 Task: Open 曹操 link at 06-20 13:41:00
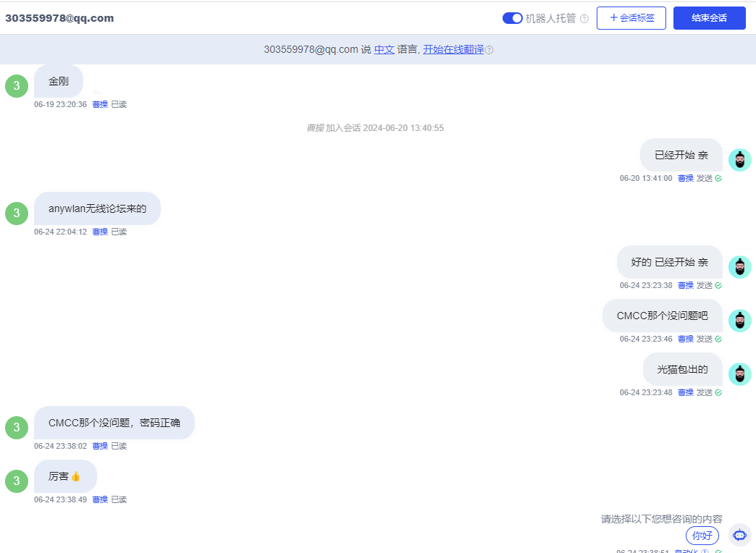(686, 178)
